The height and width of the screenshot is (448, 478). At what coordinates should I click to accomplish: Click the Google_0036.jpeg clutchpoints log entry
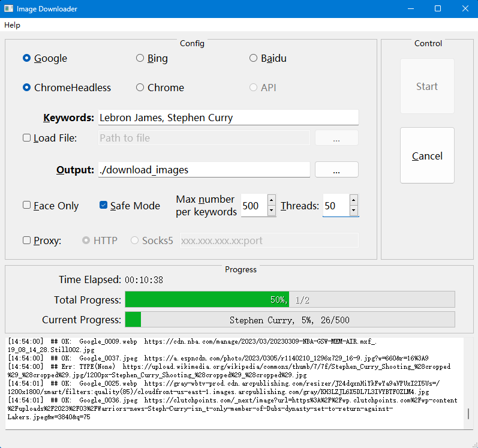click(233, 408)
